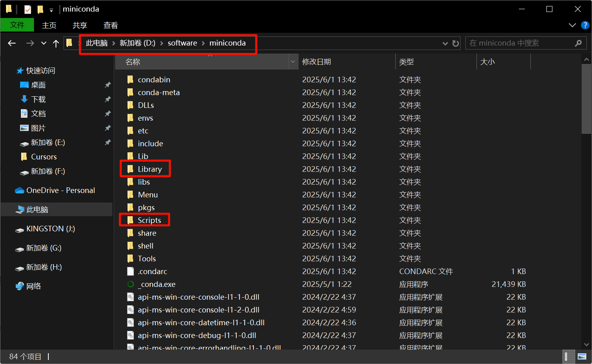Screen dimensions: 592x364
Task: Open the Help question mark icon
Action: (x=585, y=25)
